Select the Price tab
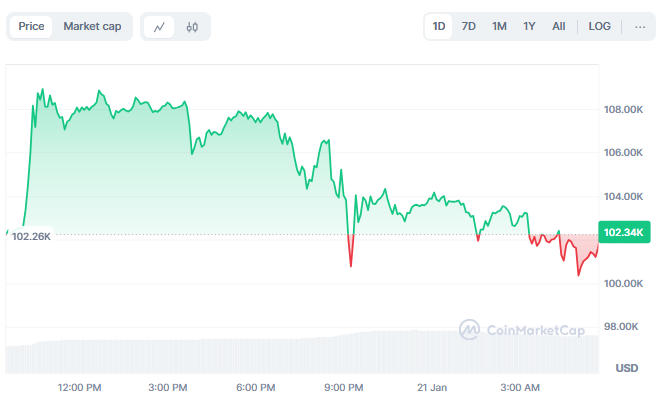 (31, 26)
